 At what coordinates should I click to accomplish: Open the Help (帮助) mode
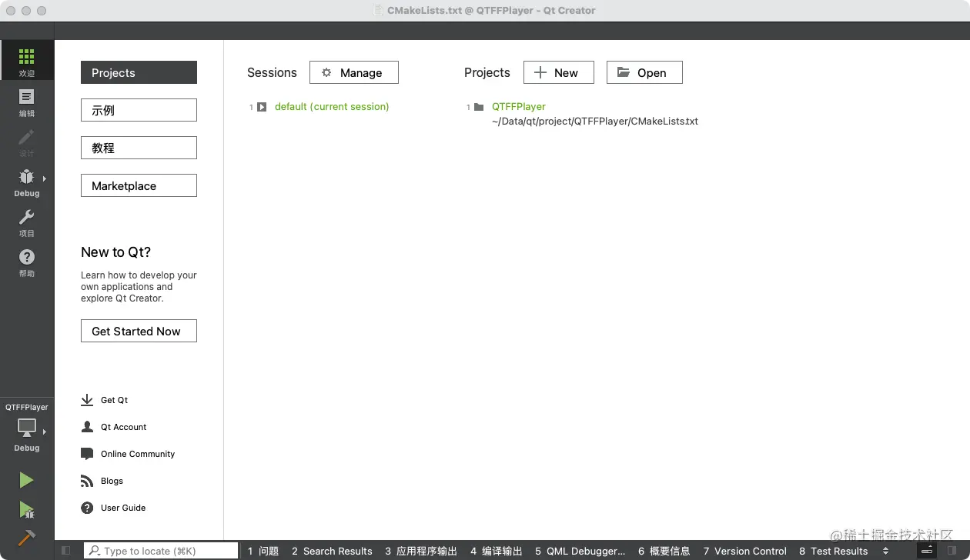coord(27,263)
